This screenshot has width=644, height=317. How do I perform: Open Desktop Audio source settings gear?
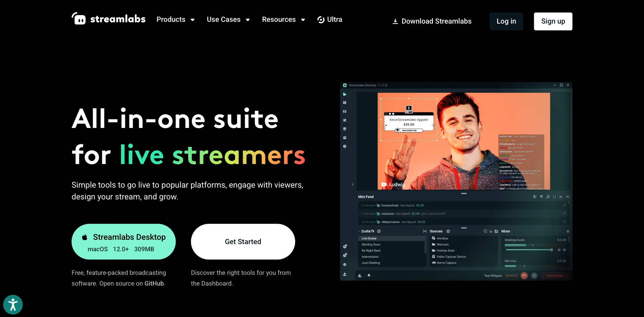[x=565, y=250]
